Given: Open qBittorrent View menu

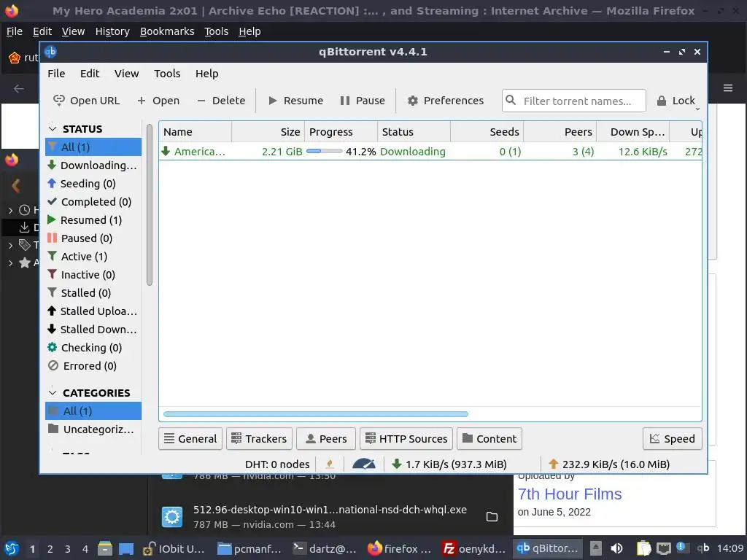Looking at the screenshot, I should [127, 74].
